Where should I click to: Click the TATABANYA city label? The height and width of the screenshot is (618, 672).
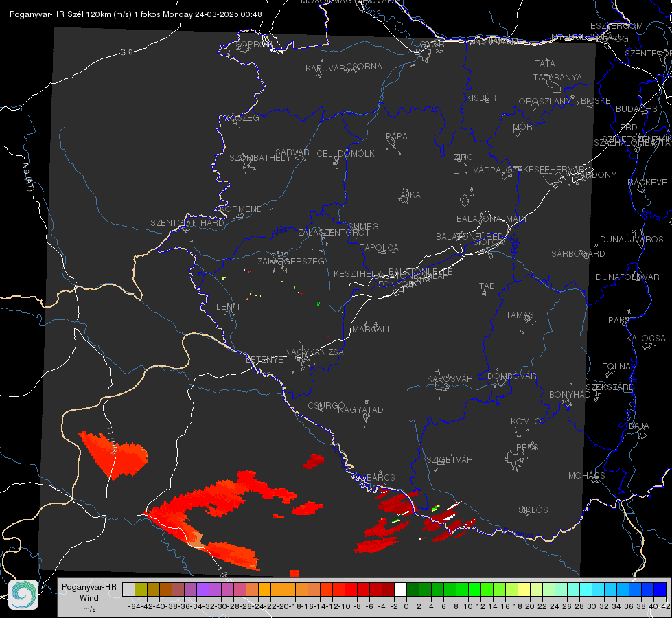(557, 77)
